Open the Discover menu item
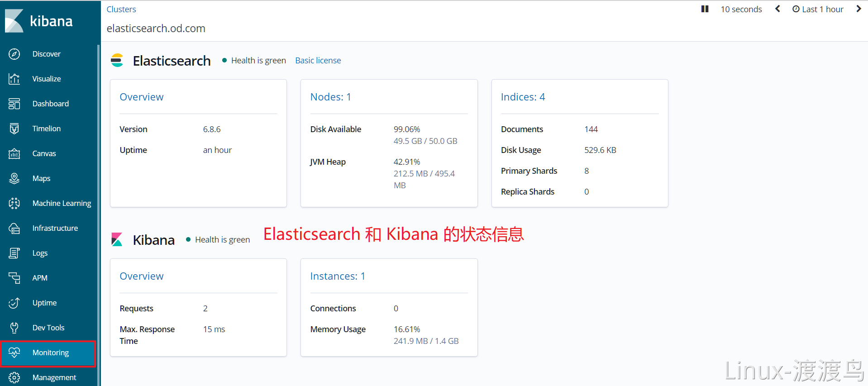The width and height of the screenshot is (868, 386). [47, 54]
